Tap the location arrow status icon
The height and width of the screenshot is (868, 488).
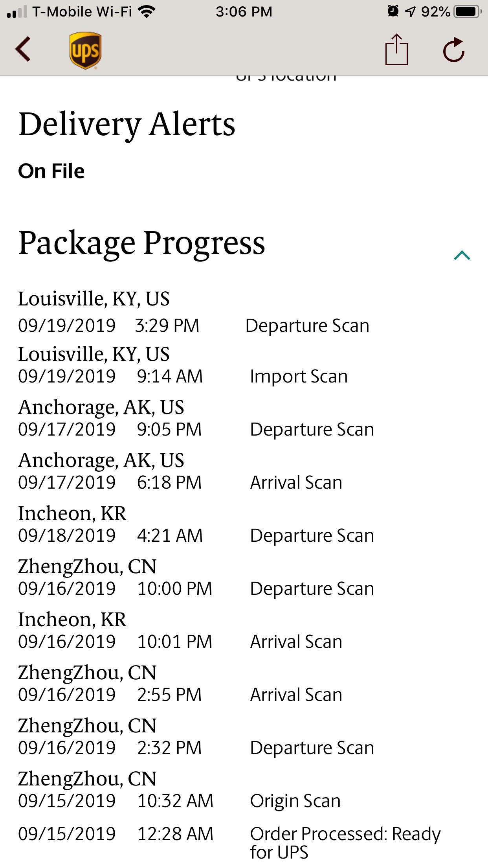[x=410, y=12]
